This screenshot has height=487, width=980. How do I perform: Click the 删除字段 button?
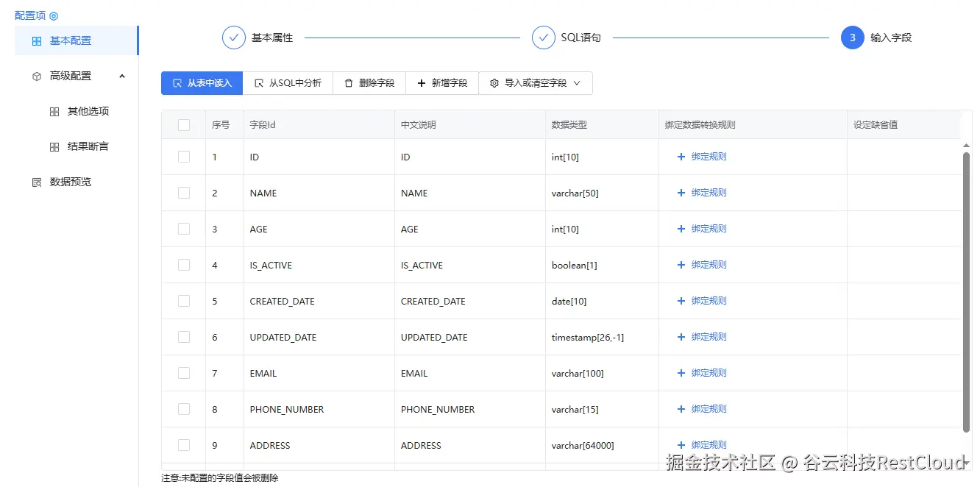point(369,83)
